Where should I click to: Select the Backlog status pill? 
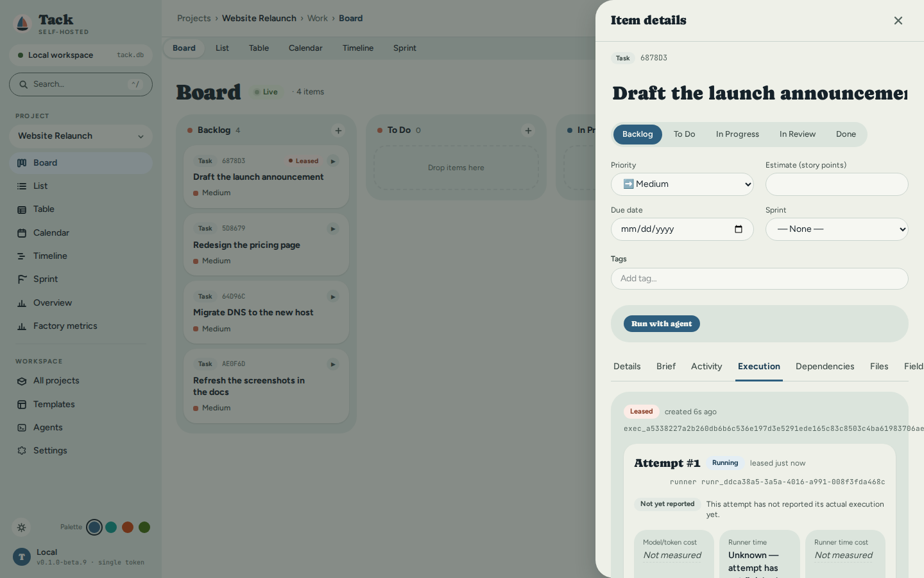coord(638,134)
